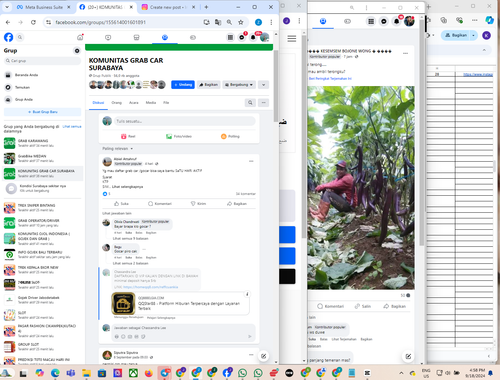Click the Reel option in the post composer
500x380 pixels.
[x=128, y=136]
